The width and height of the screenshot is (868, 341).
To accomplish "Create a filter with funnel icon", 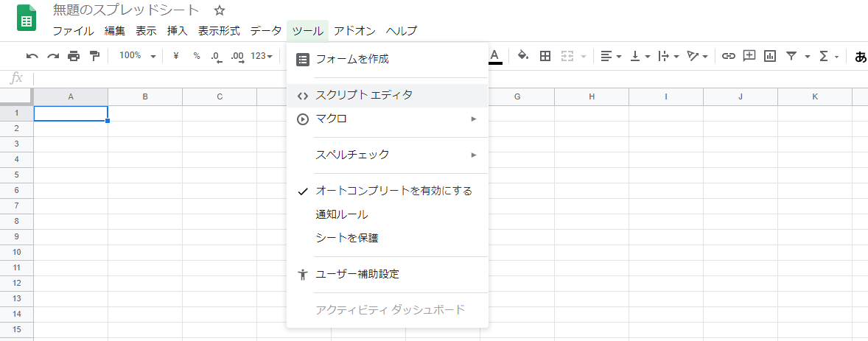I will pos(792,56).
